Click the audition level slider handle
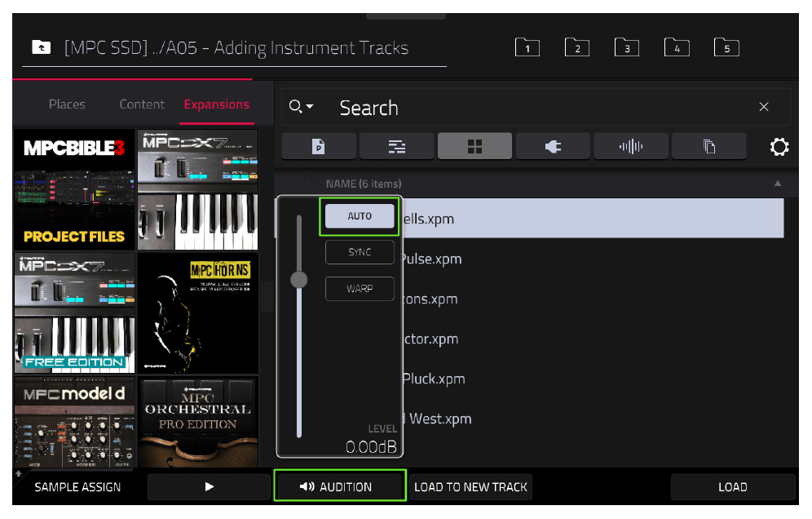This screenshot has height=519, width=812. coord(299,280)
